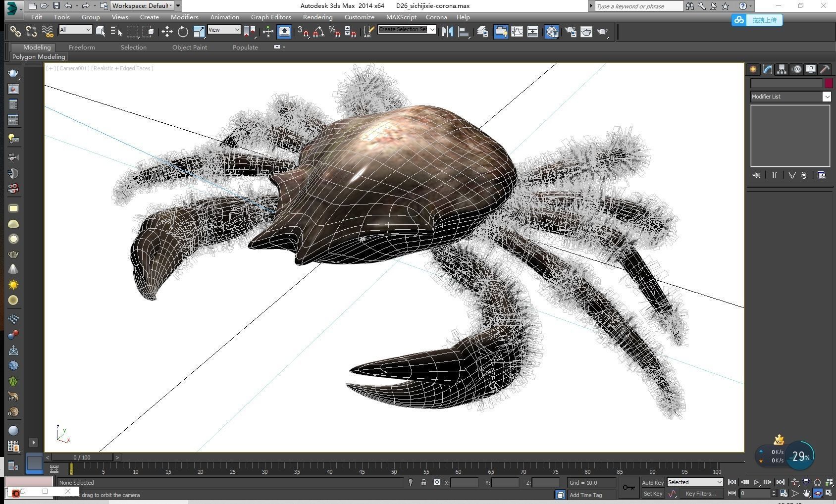836x504 pixels.
Task: Click the Set Keys large key button
Action: tap(629, 488)
